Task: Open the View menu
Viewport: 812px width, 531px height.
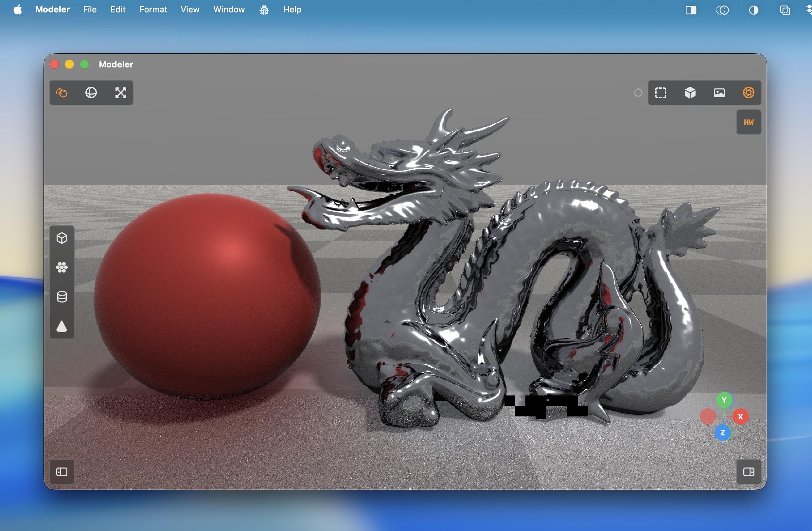Action: (x=190, y=9)
